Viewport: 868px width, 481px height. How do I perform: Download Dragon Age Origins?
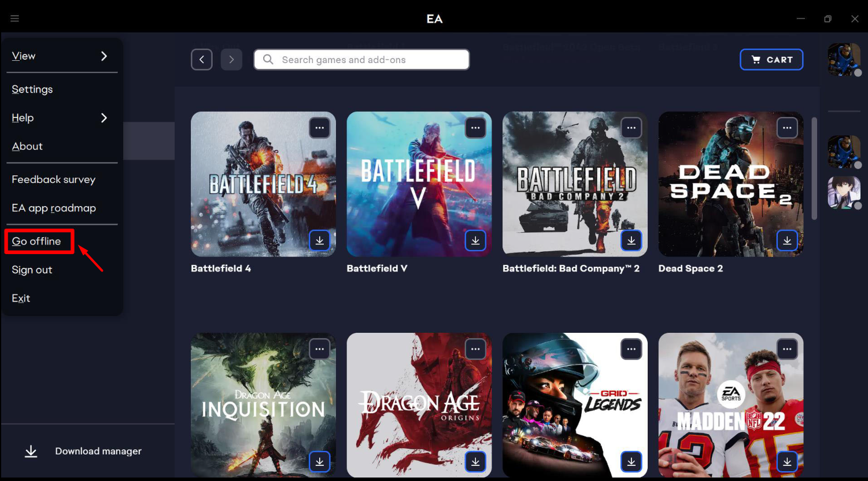(x=475, y=461)
